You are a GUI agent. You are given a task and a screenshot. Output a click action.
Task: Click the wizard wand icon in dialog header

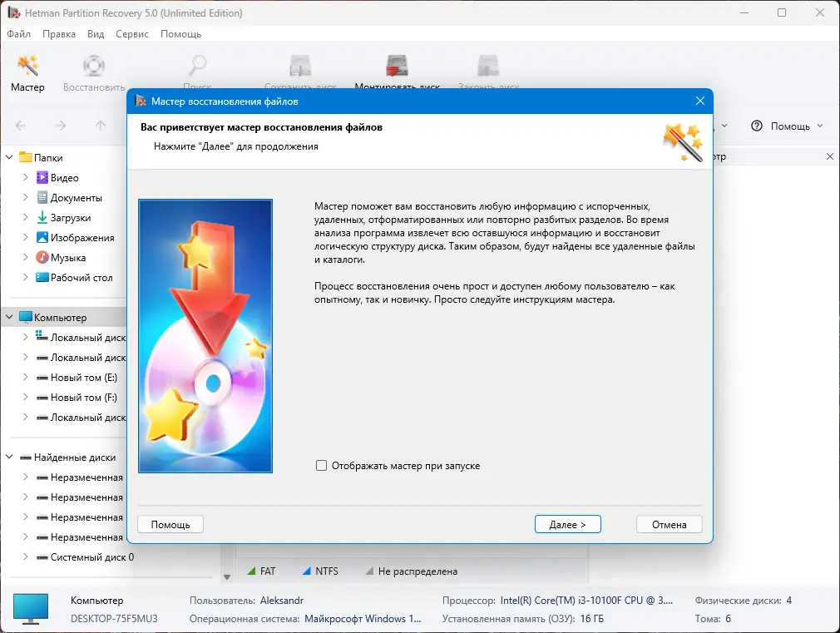[x=683, y=142]
